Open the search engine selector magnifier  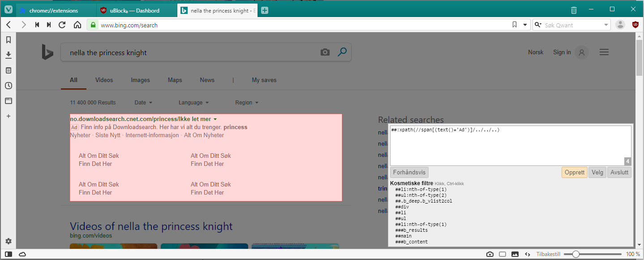(x=538, y=25)
